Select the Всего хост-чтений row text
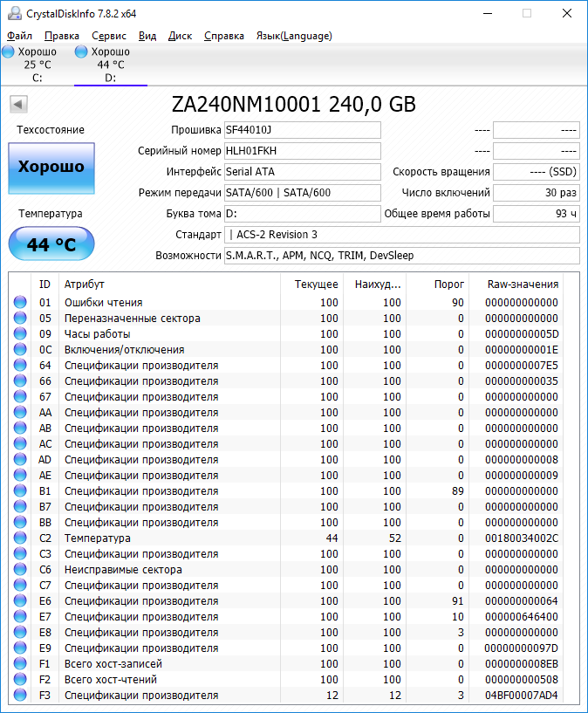The height and width of the screenshot is (713, 588). point(111,679)
